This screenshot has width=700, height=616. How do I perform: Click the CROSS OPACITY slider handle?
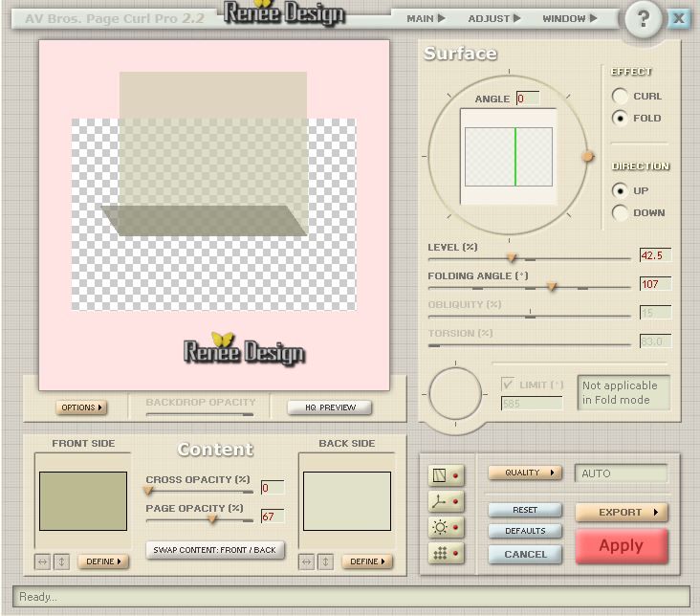[x=148, y=491]
